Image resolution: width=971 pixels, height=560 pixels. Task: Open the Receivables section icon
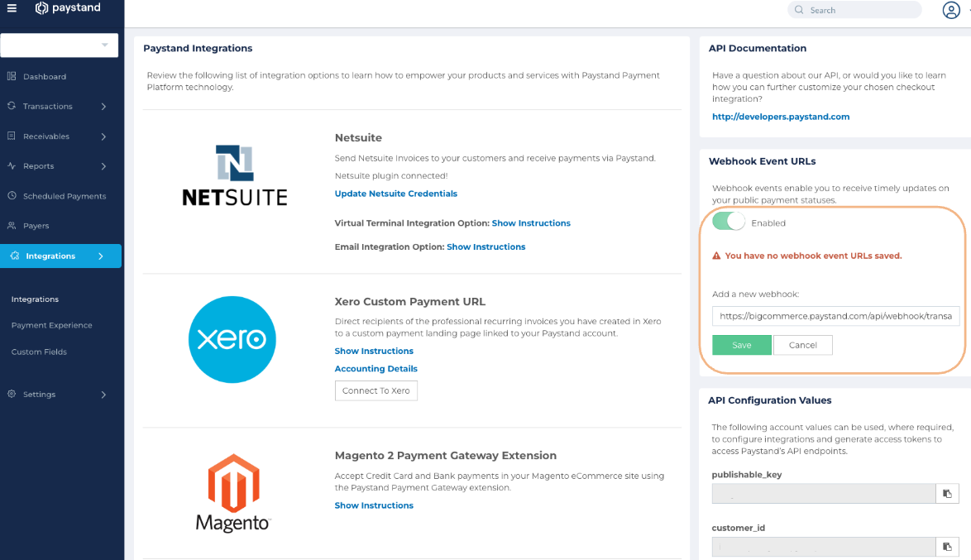tap(11, 136)
